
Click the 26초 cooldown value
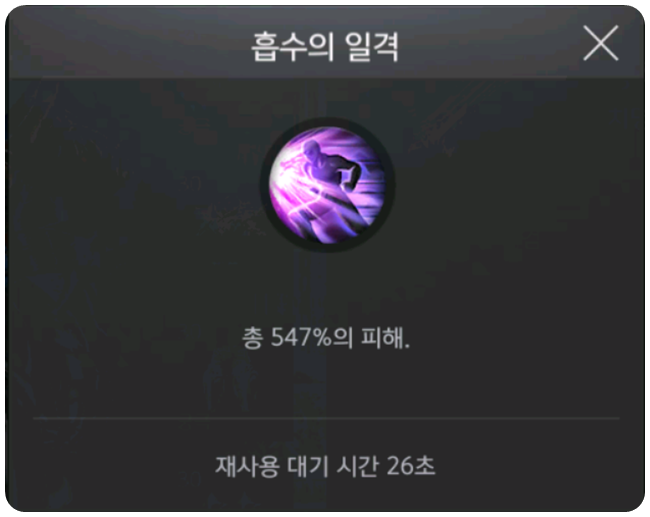pos(411,466)
